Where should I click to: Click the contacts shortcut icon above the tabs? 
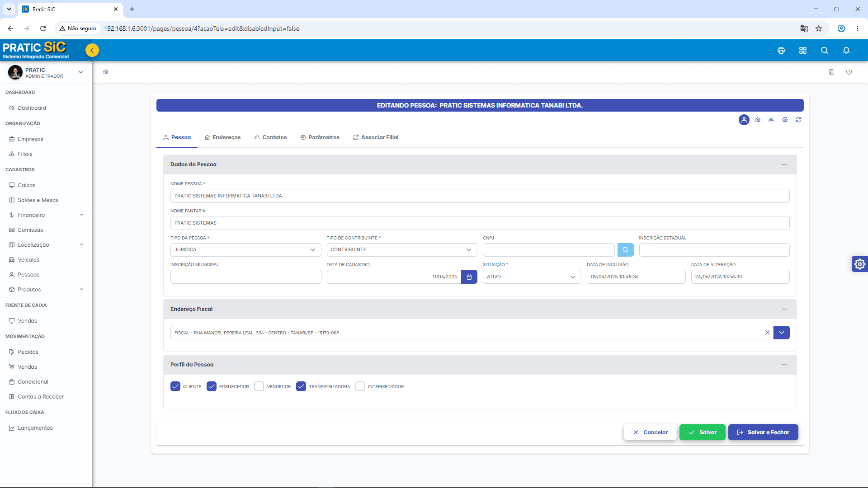point(771,120)
